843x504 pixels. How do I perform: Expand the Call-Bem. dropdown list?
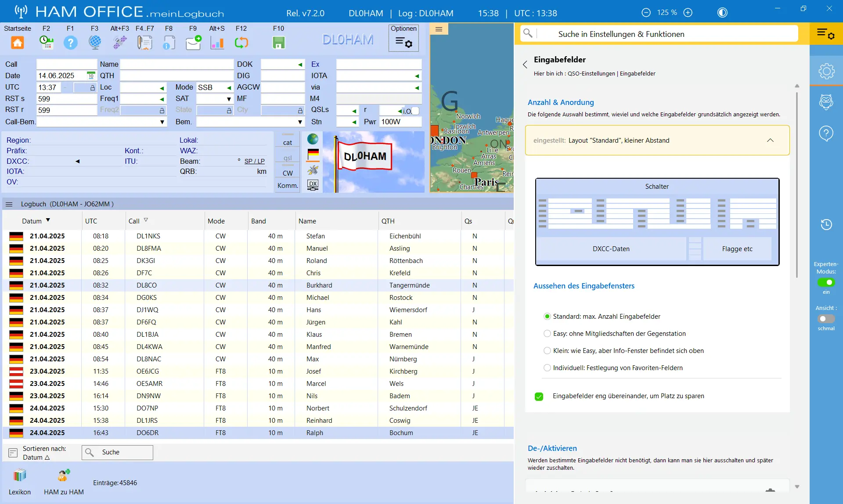pyautogui.click(x=162, y=122)
